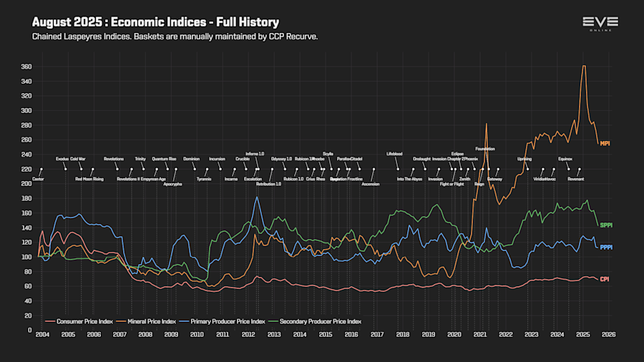Click the Zenith expansion label
The image size is (644, 362).
point(464,180)
